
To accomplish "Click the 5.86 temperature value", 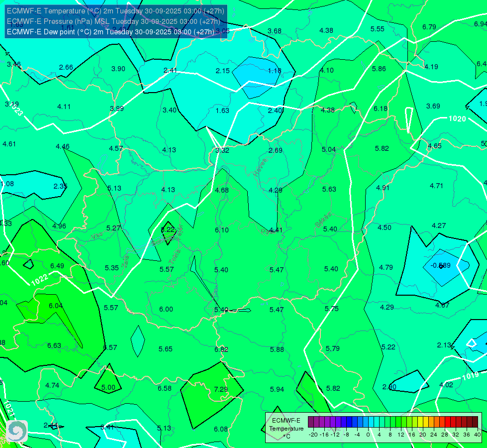I will click(379, 69).
